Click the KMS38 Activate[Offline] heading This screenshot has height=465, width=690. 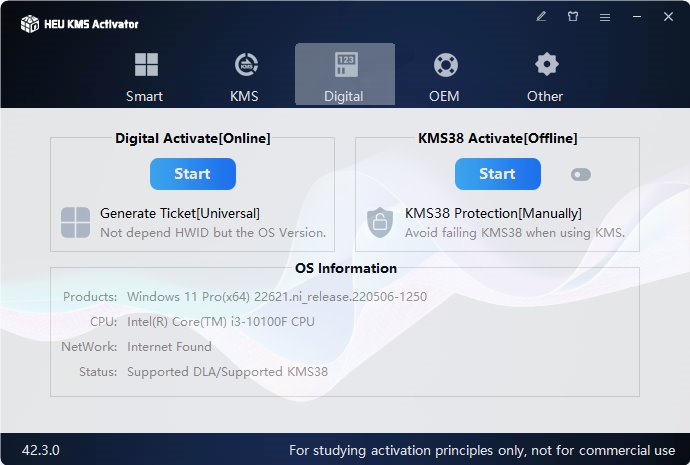pos(498,138)
